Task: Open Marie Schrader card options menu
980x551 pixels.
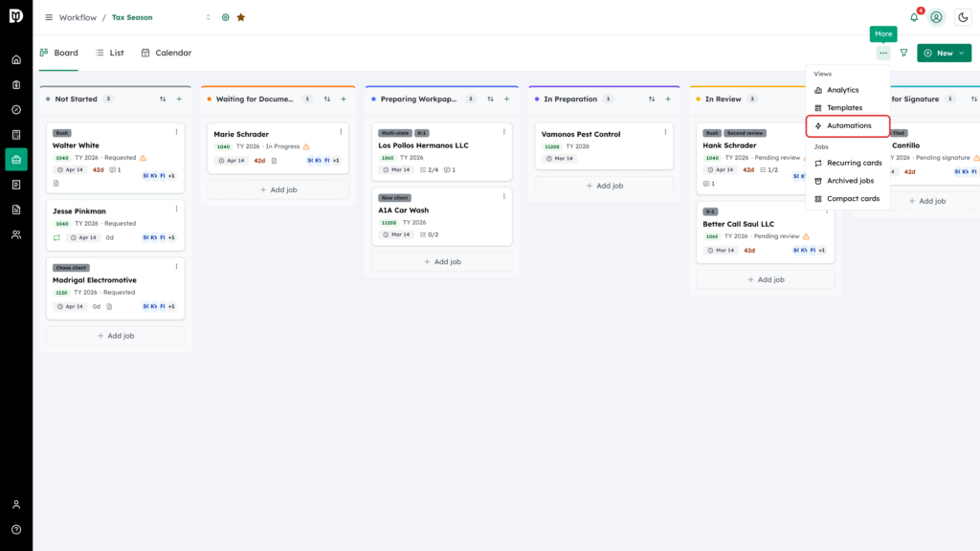Action: point(341,132)
